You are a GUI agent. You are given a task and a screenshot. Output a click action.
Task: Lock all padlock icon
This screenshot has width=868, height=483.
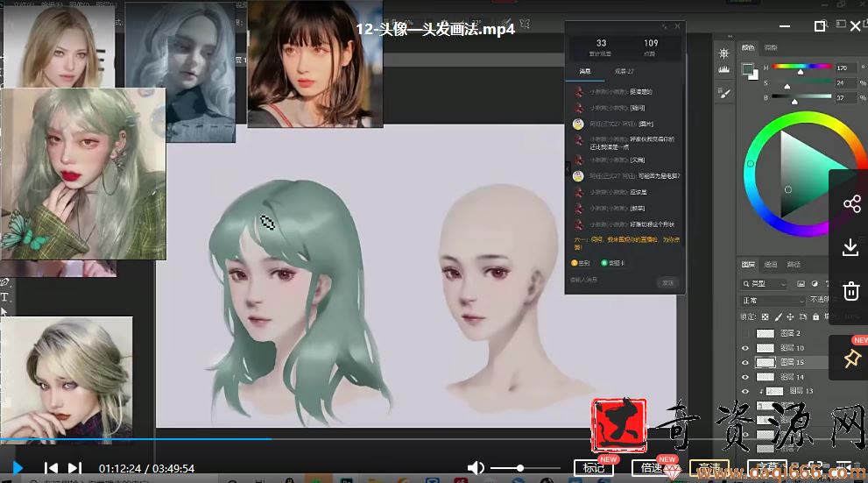click(x=816, y=316)
